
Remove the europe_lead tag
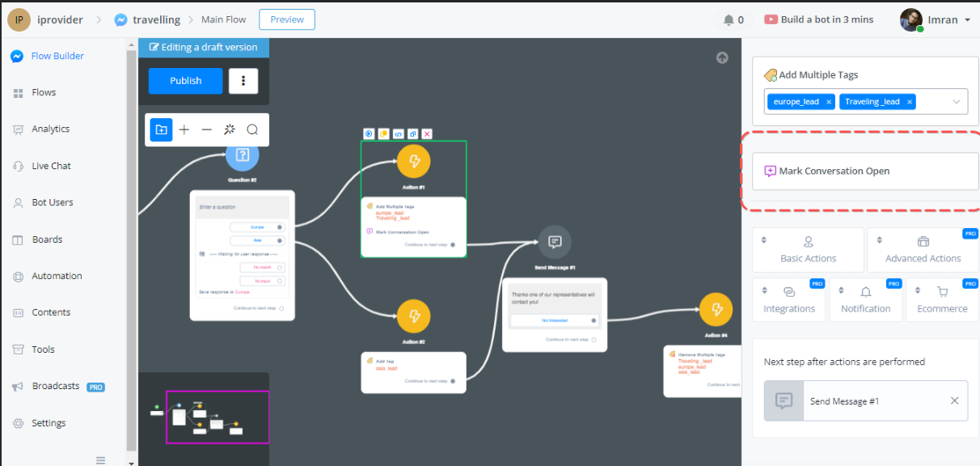[829, 102]
